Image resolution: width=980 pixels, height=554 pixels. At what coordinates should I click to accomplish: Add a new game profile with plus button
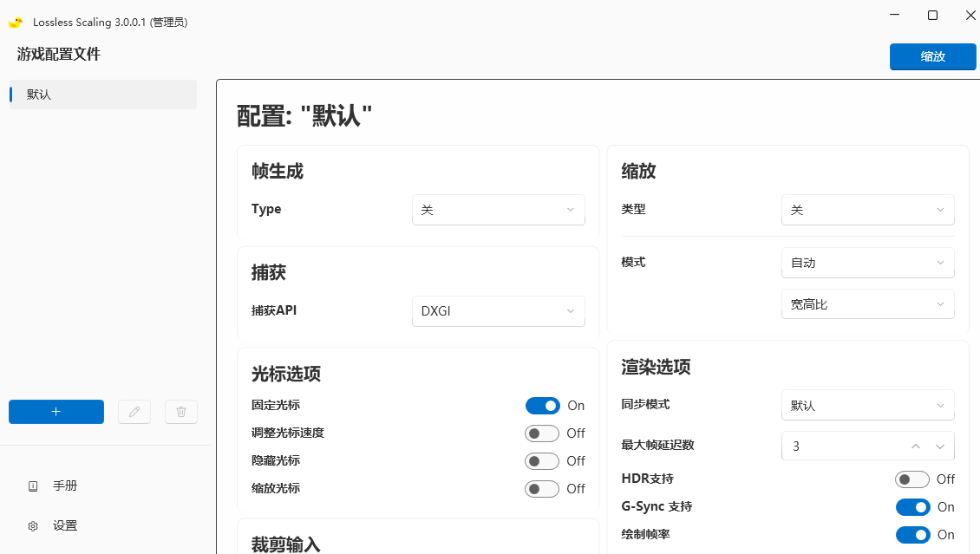56,412
